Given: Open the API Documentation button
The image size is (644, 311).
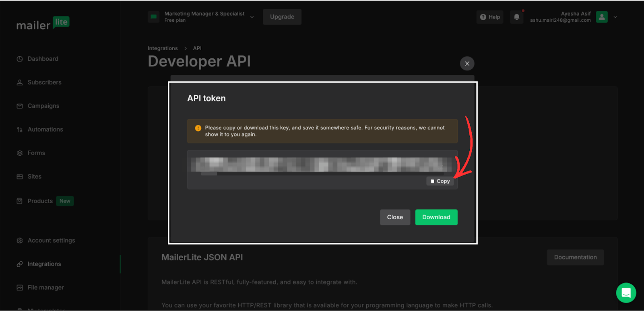Looking at the screenshot, I should click(575, 257).
